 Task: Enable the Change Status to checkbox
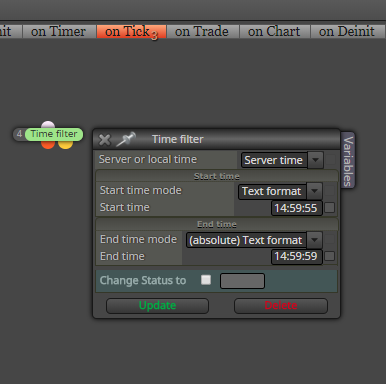[x=206, y=280]
